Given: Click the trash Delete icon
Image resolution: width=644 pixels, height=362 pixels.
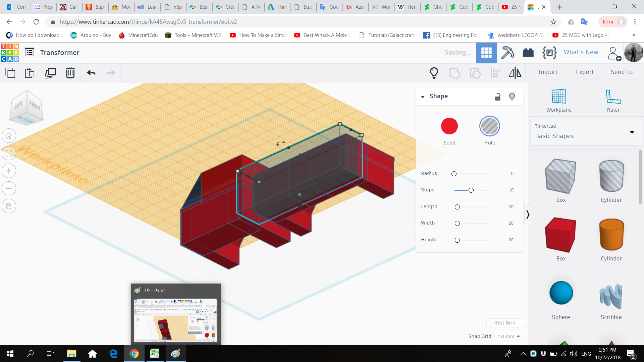Looking at the screenshot, I should tap(70, 73).
